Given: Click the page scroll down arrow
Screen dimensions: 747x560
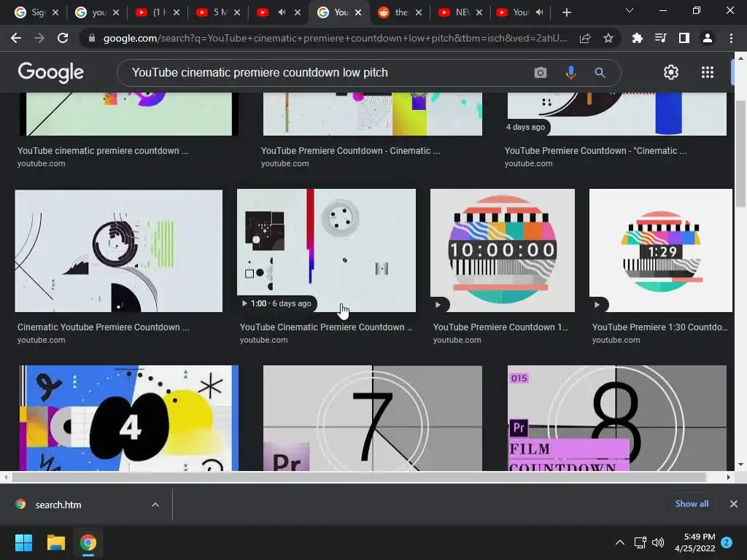Looking at the screenshot, I should click(x=740, y=464).
